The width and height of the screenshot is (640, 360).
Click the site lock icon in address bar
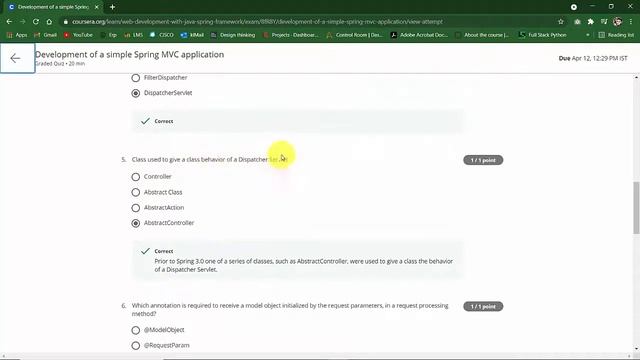coord(66,22)
